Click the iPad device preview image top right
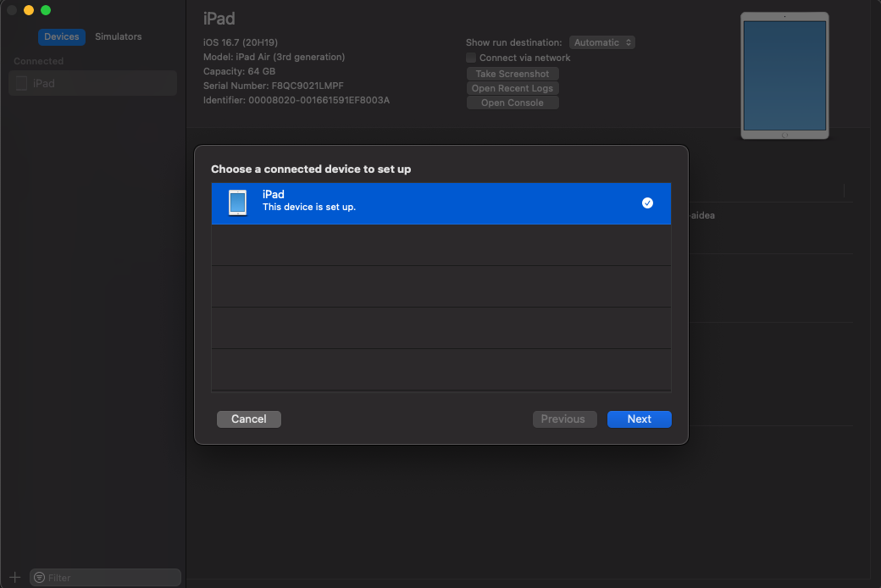This screenshot has width=881, height=588. point(784,75)
